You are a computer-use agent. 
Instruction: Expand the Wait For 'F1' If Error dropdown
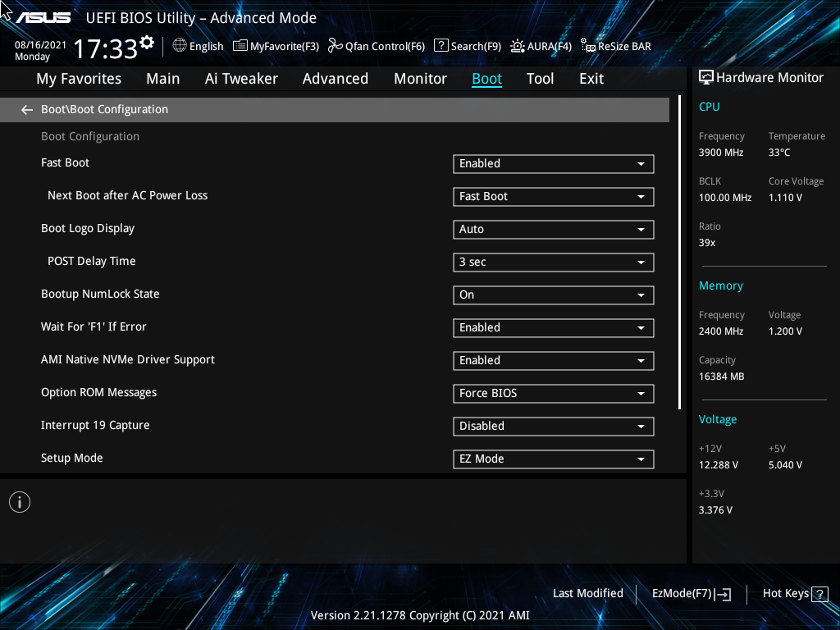coord(554,328)
